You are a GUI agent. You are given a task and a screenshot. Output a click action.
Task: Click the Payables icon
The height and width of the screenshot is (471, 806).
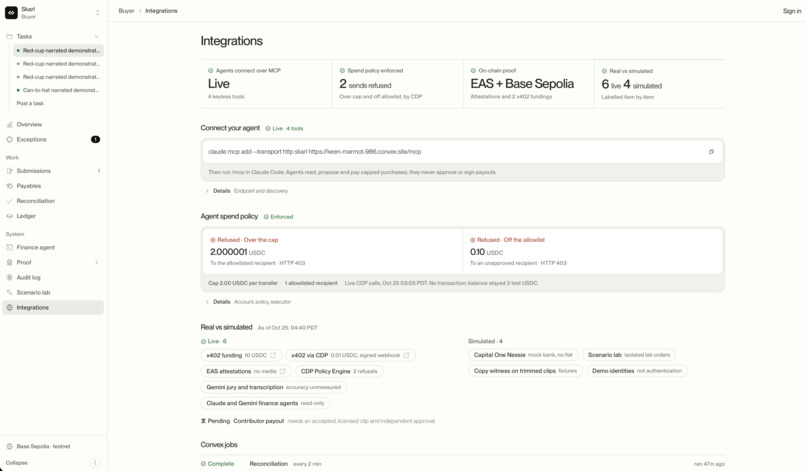click(x=9, y=186)
